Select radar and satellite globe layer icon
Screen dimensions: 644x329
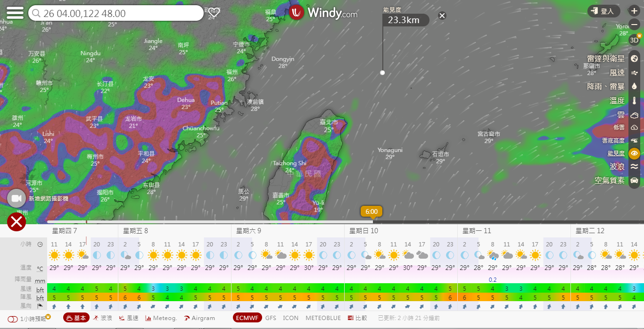tap(634, 59)
